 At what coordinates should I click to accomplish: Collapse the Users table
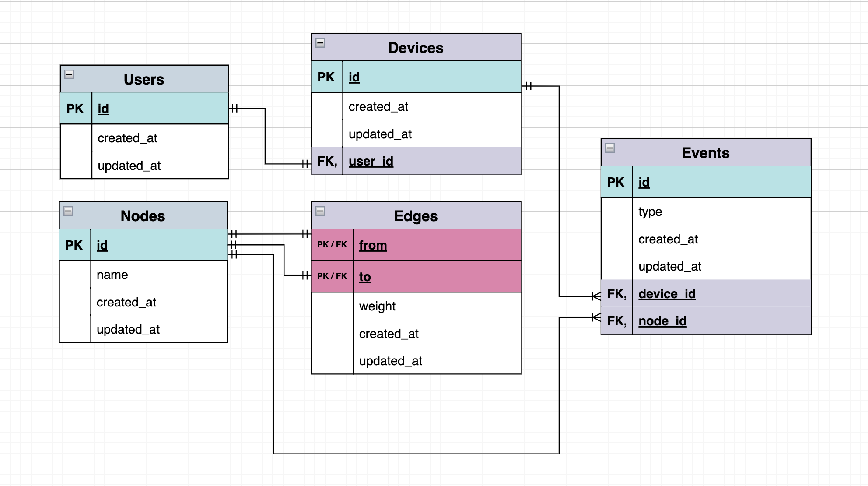[69, 74]
